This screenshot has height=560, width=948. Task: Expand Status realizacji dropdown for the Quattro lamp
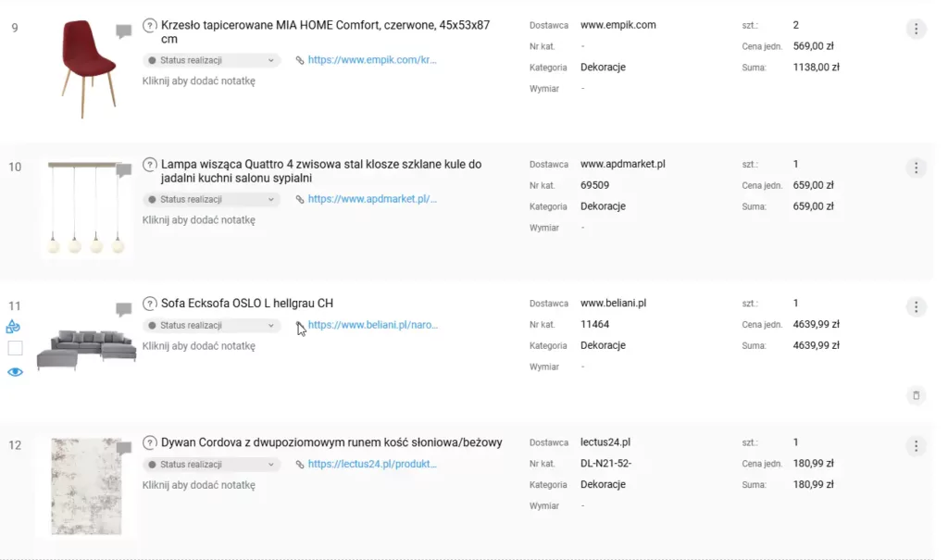point(211,199)
